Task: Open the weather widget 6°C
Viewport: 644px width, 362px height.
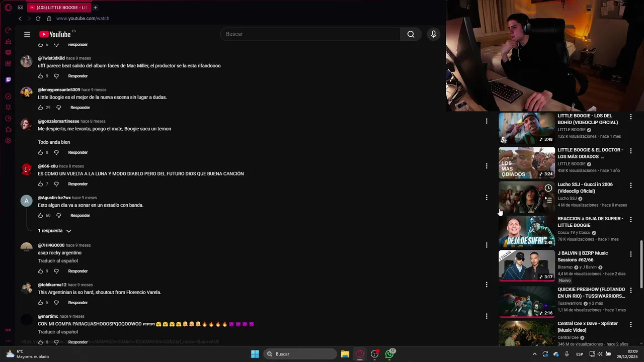Action: pyautogui.click(x=28, y=354)
